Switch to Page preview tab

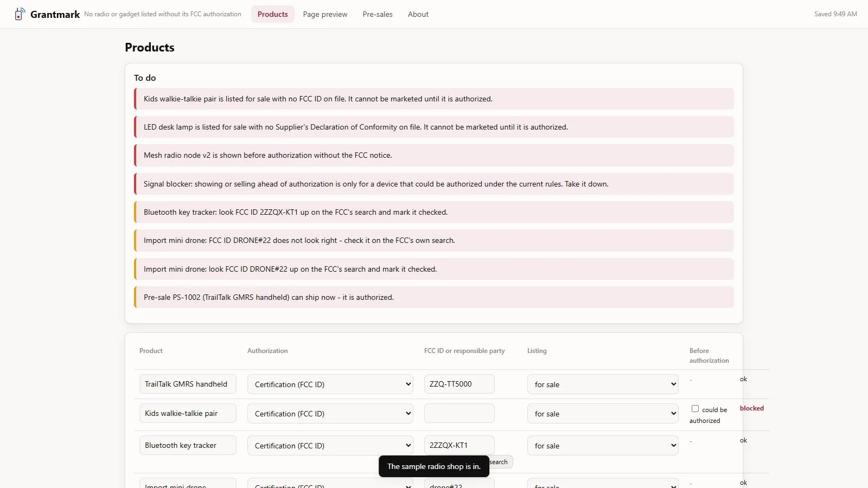coord(325,14)
